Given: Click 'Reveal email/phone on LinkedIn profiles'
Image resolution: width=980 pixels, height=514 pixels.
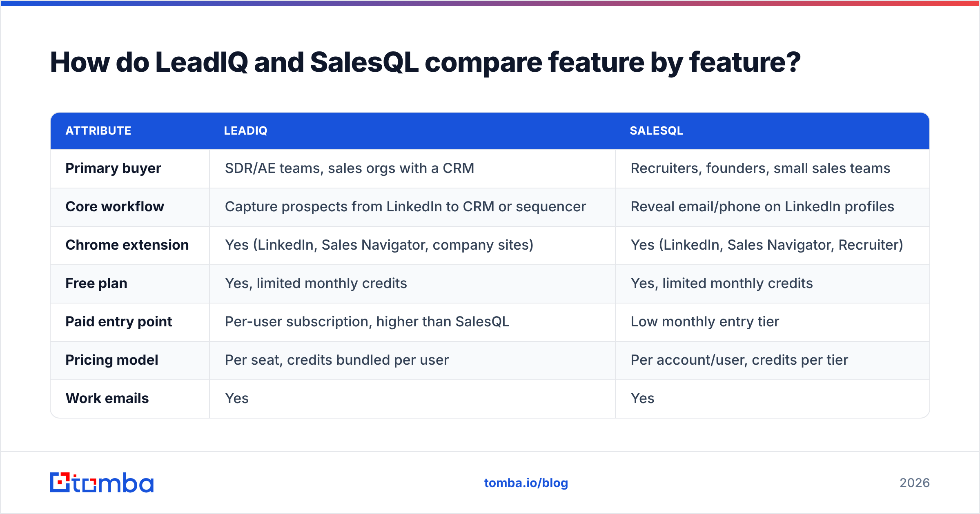Looking at the screenshot, I should (762, 207).
